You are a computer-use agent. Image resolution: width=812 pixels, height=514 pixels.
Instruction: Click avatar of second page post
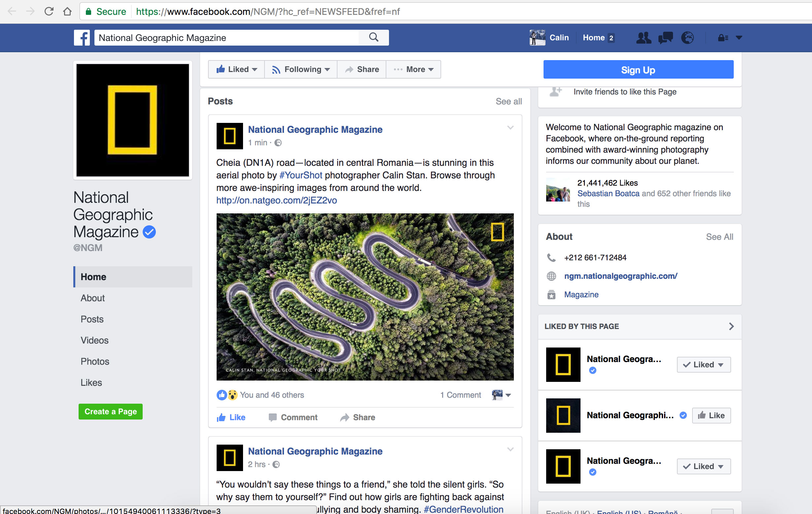(229, 458)
